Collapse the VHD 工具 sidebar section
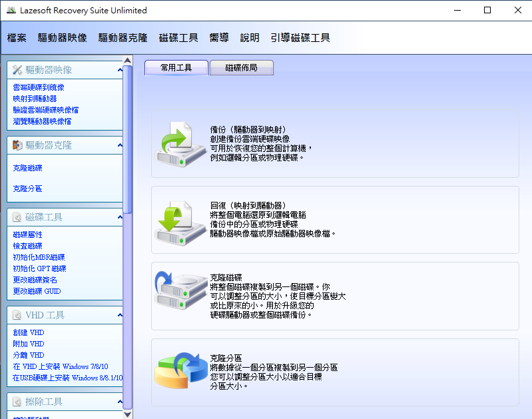This screenshot has width=532, height=419. (x=120, y=316)
